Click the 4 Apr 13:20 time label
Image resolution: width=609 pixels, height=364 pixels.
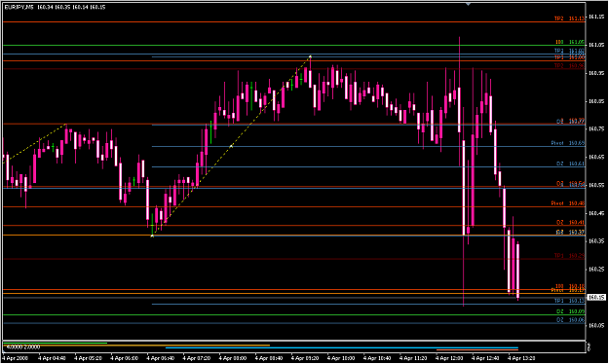(x=521, y=358)
